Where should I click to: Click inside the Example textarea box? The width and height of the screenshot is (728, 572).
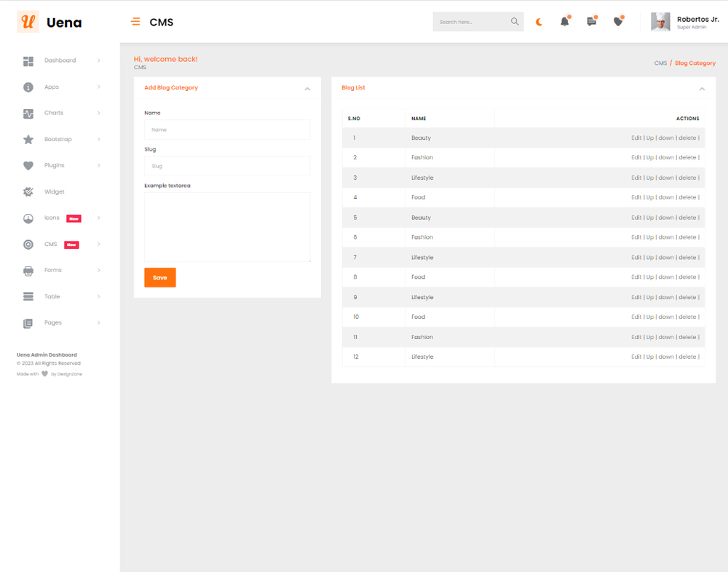point(227,226)
